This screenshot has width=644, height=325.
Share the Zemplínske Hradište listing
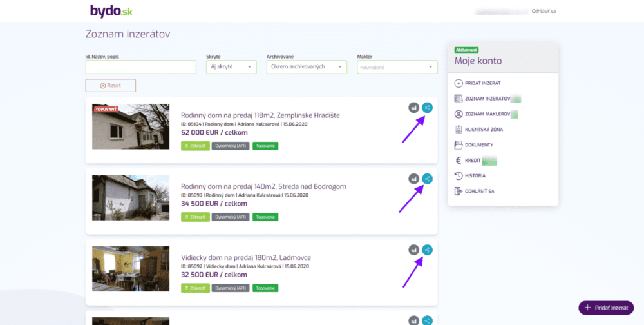(427, 108)
